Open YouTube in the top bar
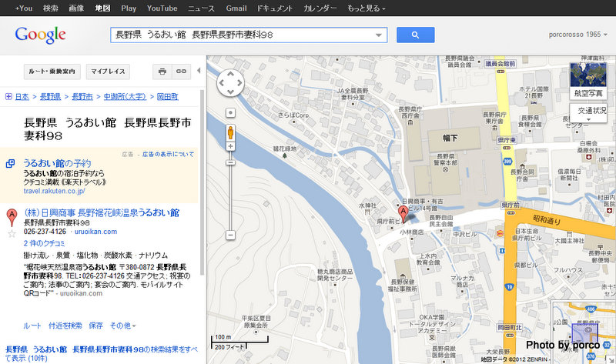This screenshot has width=616, height=364. 162,8
